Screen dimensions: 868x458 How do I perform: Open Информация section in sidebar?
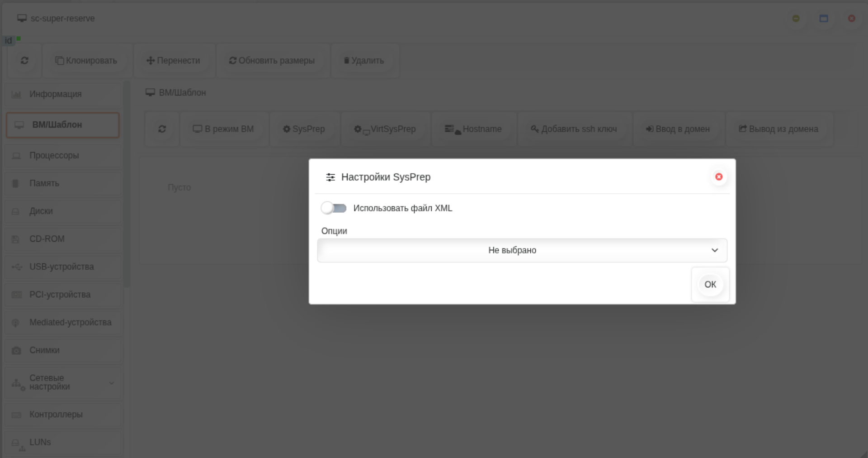[63, 94]
